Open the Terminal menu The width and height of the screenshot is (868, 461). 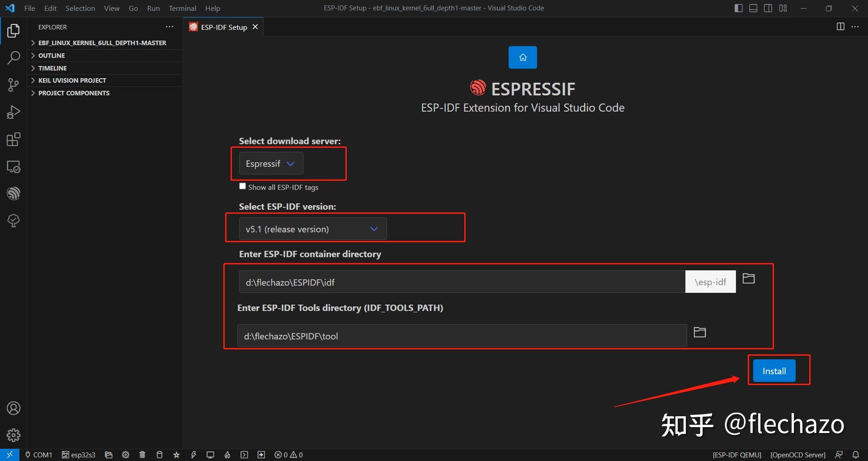tap(182, 8)
